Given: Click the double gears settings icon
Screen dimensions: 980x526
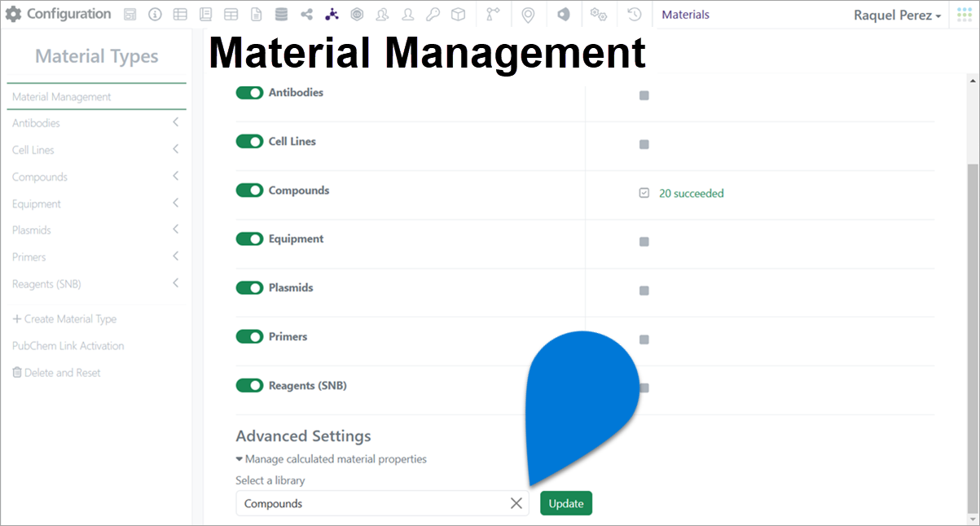Looking at the screenshot, I should pyautogui.click(x=599, y=15).
